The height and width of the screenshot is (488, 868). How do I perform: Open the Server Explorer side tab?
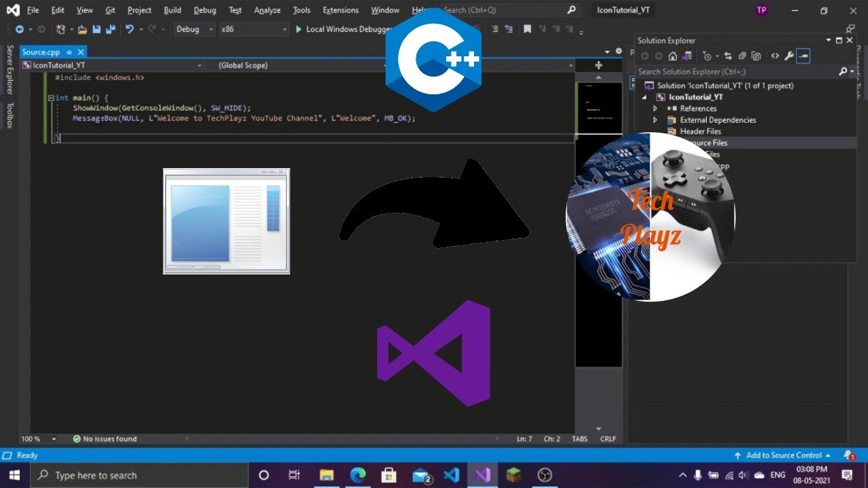(9, 70)
